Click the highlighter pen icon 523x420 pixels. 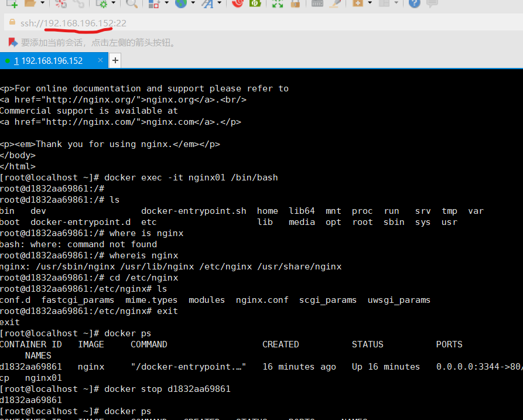(336, 4)
